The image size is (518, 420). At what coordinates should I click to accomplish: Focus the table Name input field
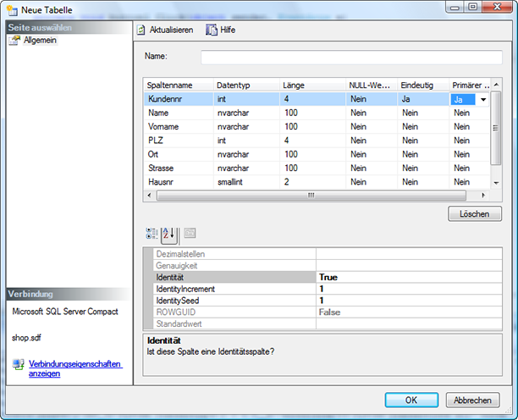coord(351,58)
